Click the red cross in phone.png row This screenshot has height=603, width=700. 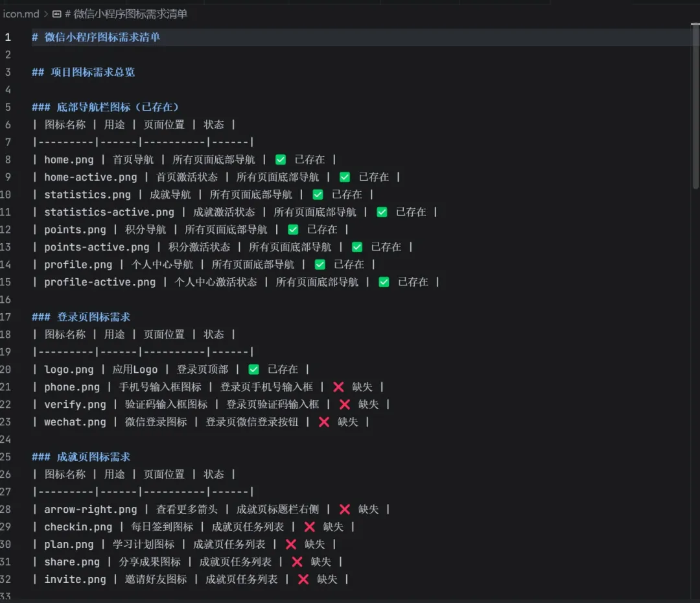click(x=338, y=387)
